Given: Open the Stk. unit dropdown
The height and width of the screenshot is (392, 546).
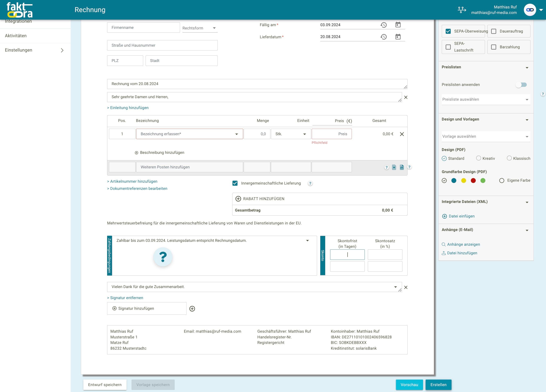Looking at the screenshot, I should pos(291,134).
